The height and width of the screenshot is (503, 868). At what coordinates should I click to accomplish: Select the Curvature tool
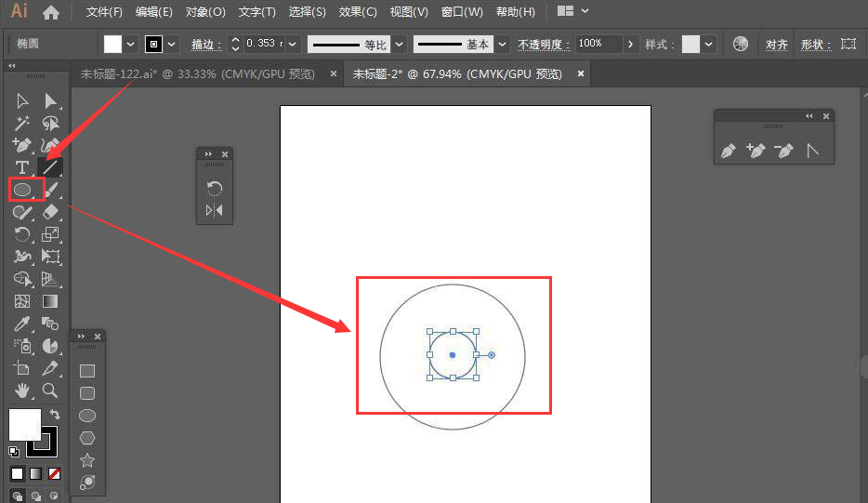(x=50, y=145)
